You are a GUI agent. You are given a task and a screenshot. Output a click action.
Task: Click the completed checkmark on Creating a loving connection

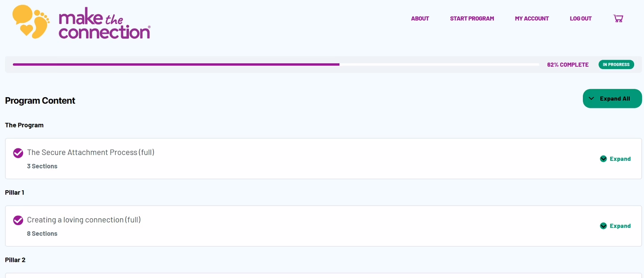[18, 221]
